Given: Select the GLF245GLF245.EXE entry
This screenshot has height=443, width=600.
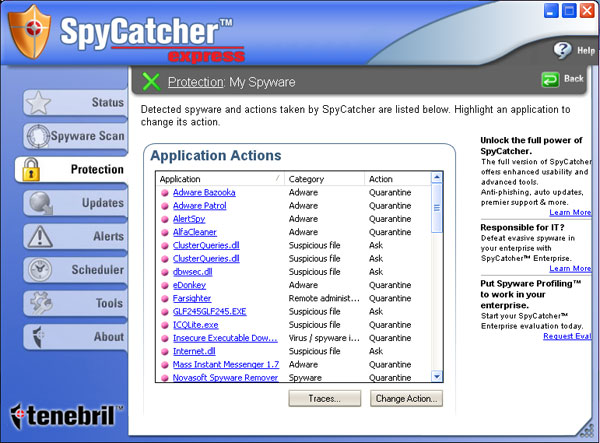Looking at the screenshot, I should 209,312.
